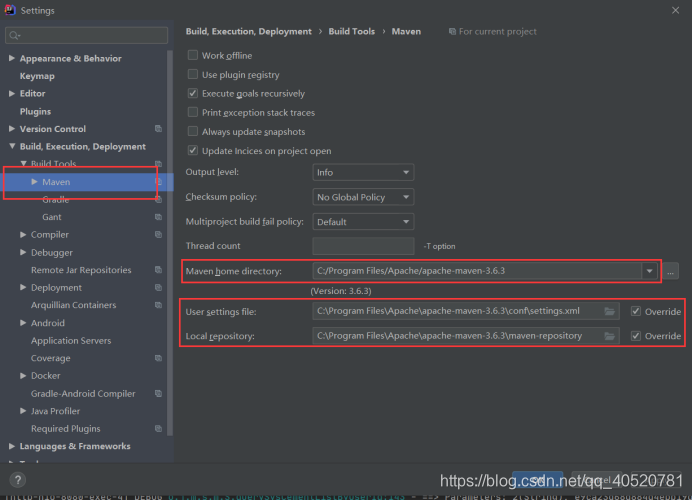This screenshot has width=692, height=500.
Task: Enable the Work offline checkbox
Action: tap(193, 55)
